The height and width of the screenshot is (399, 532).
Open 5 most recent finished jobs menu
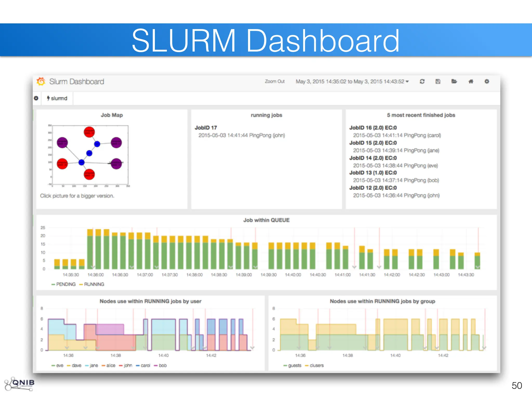(x=421, y=115)
